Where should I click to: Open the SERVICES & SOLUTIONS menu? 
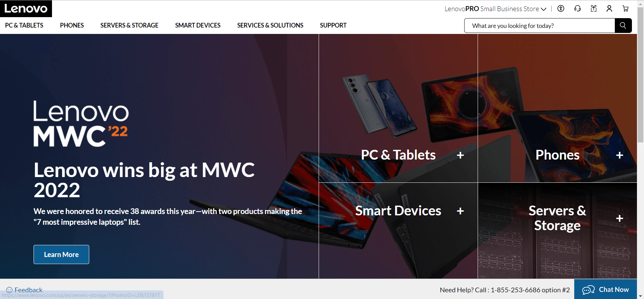270,25
